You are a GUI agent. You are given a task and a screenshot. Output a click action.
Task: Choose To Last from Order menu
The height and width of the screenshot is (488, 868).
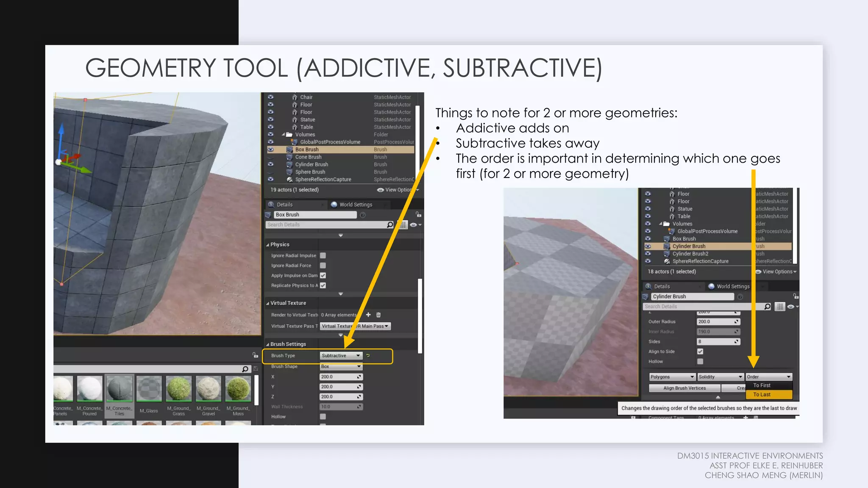769,394
